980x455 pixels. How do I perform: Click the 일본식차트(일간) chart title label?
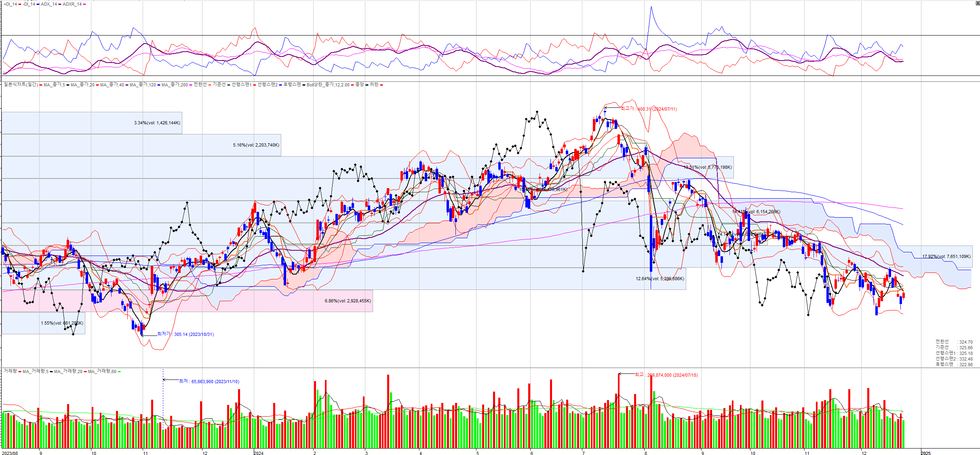21,85
